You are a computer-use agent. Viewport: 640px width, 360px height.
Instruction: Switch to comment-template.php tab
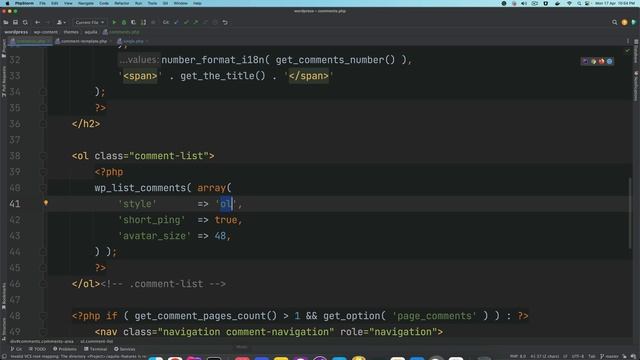tap(83, 41)
